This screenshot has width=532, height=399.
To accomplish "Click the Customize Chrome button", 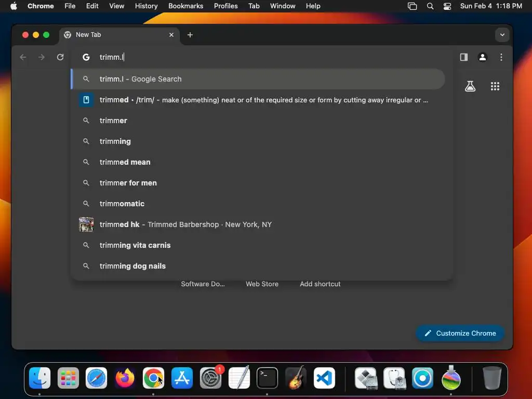I will (460, 333).
